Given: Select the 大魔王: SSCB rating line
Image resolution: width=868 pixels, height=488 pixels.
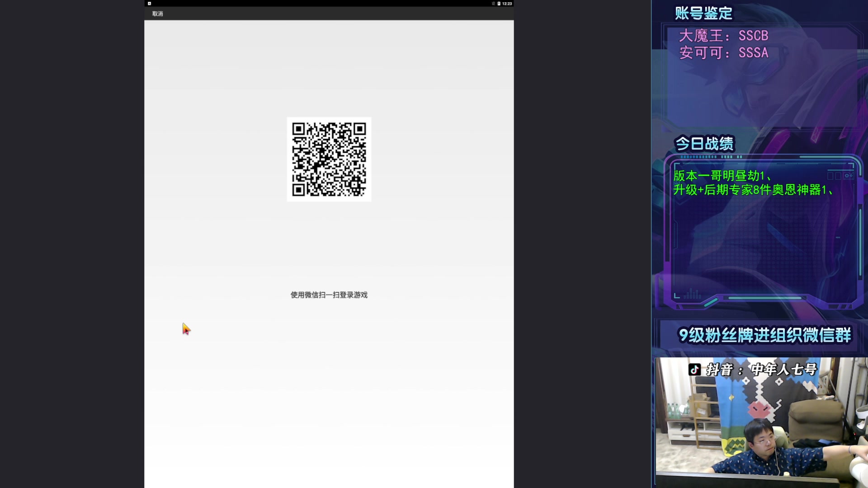Looking at the screenshot, I should point(723,36).
